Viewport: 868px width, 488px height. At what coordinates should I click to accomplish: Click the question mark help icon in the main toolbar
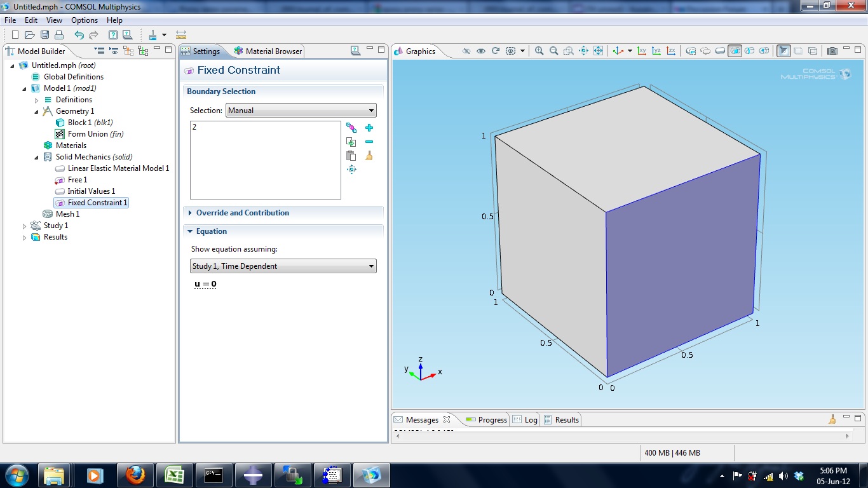tap(112, 35)
